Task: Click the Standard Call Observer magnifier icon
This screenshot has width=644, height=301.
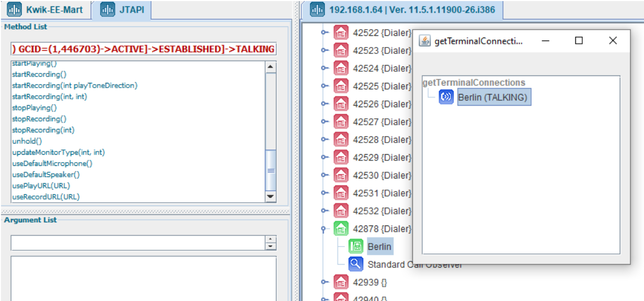Action: click(x=356, y=264)
